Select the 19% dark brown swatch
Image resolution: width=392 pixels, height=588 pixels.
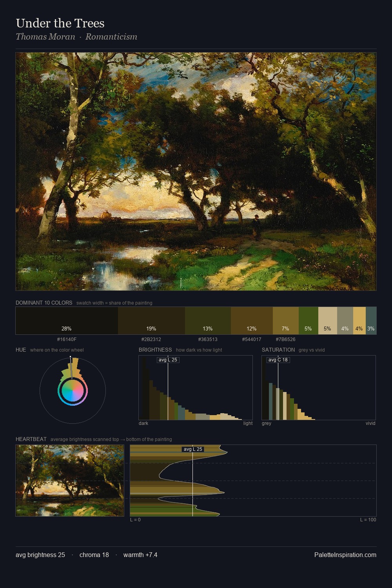pyautogui.click(x=151, y=321)
